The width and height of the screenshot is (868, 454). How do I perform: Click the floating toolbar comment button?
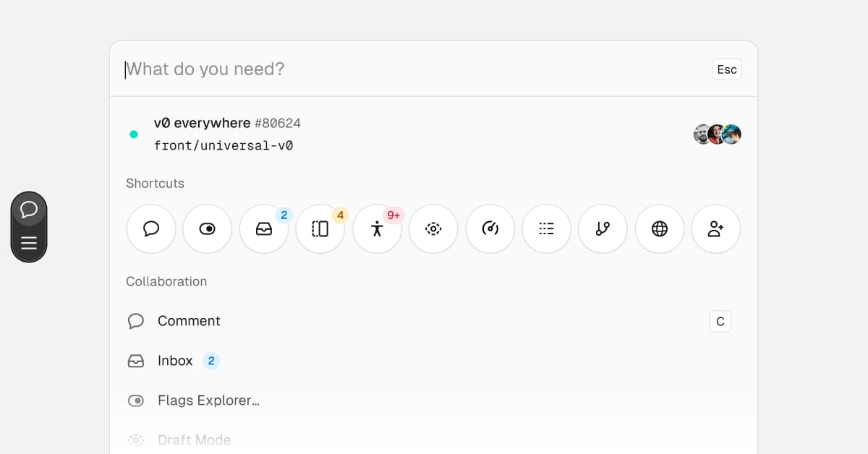tap(29, 210)
